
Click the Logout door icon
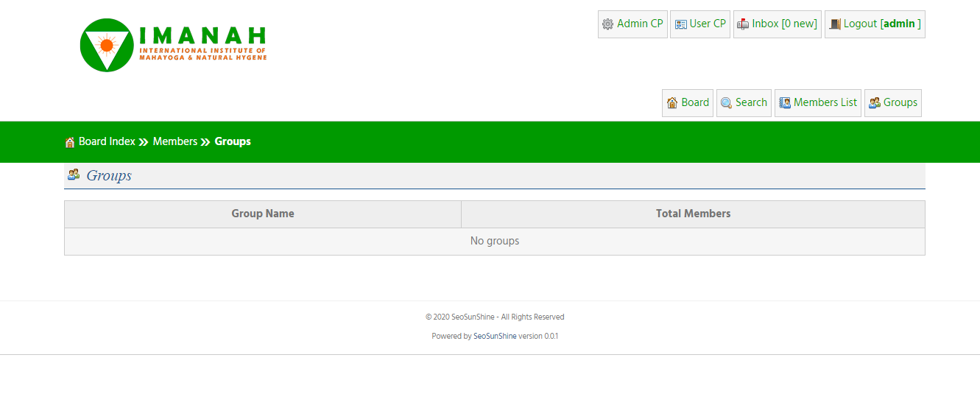point(835,24)
